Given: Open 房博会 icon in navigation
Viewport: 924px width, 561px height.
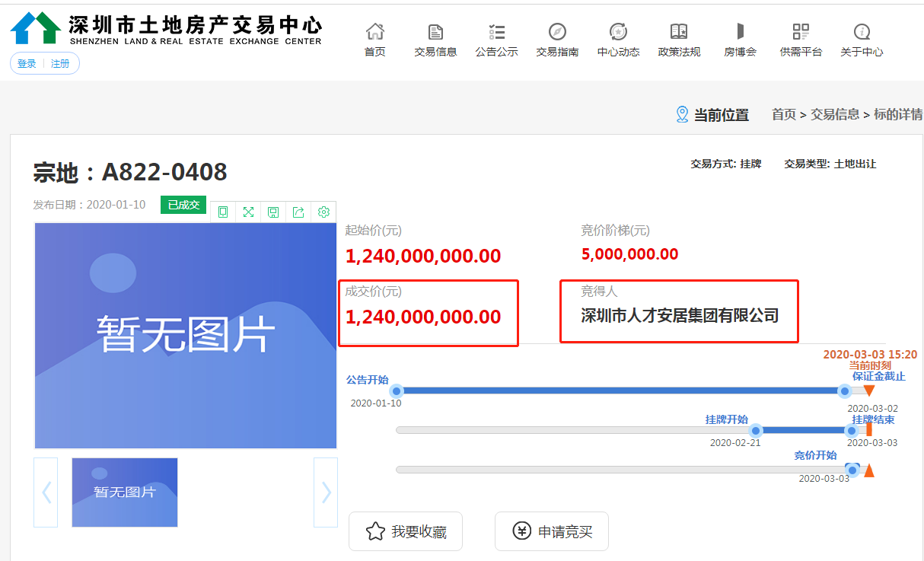Looking at the screenshot, I should (x=740, y=31).
